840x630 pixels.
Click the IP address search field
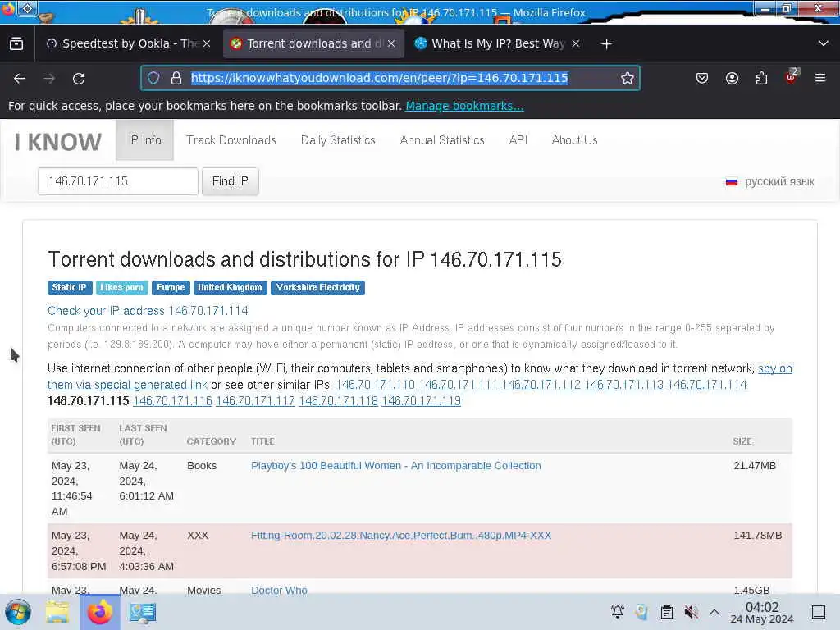(118, 181)
